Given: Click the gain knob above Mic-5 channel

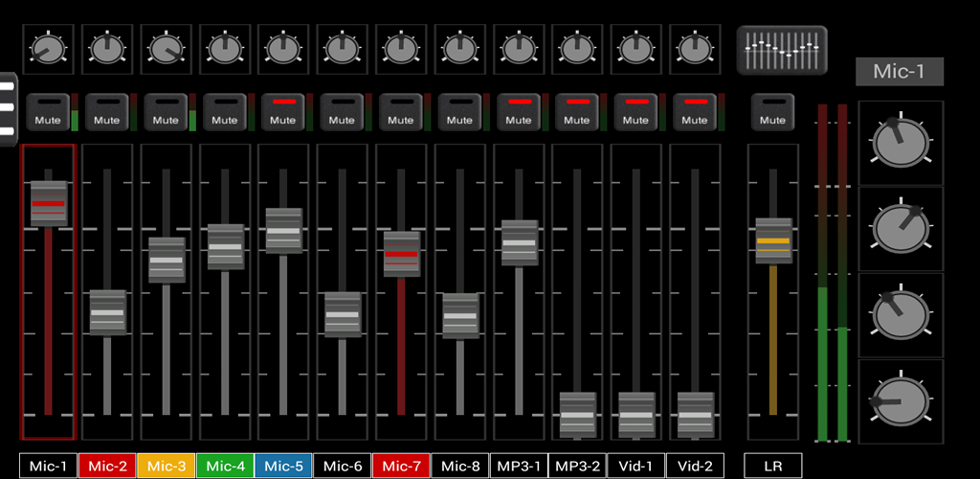Looking at the screenshot, I should (283, 50).
